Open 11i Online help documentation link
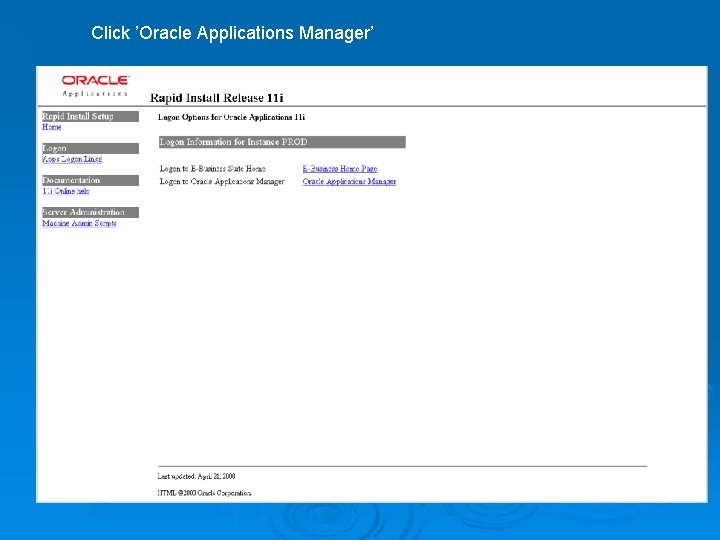This screenshot has height=540, width=720. click(66, 191)
